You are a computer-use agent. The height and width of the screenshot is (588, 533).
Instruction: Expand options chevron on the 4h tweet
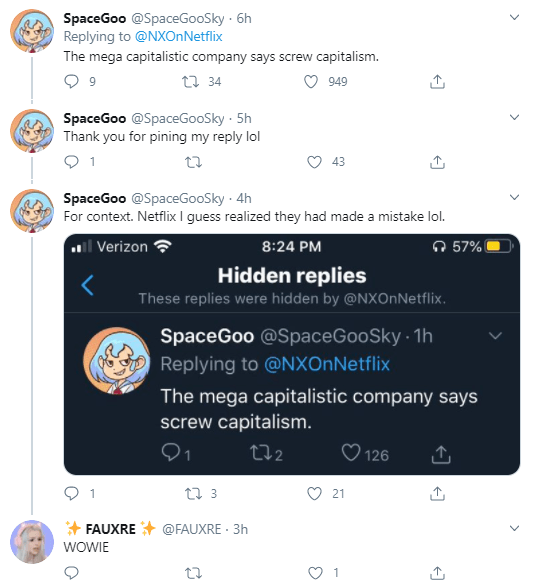point(515,197)
